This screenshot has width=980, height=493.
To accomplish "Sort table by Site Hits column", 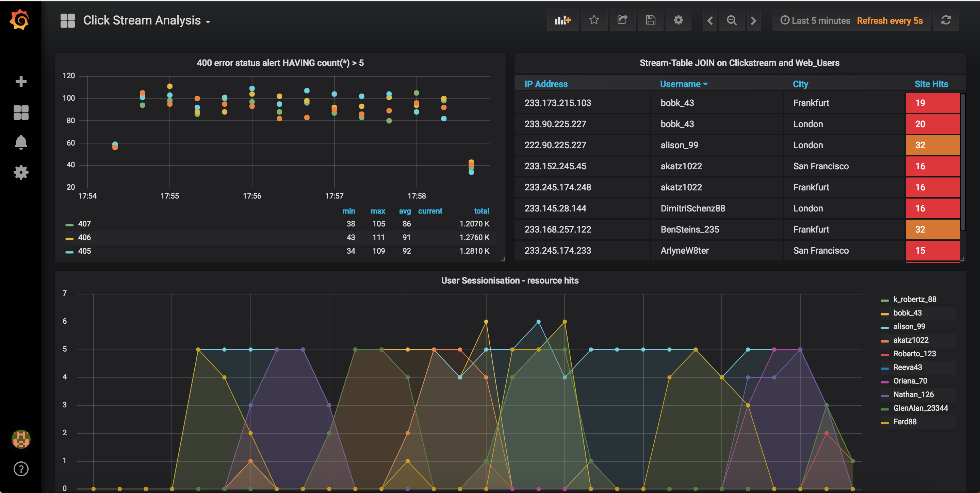I will pyautogui.click(x=931, y=84).
